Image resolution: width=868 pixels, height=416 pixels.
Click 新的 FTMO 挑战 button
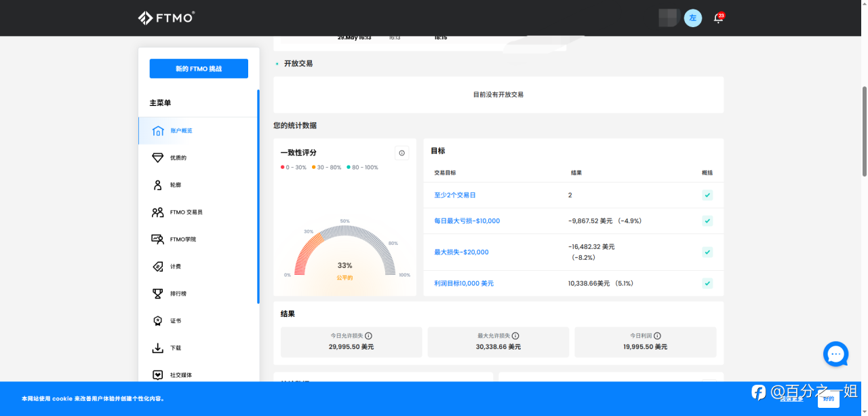coord(199,69)
